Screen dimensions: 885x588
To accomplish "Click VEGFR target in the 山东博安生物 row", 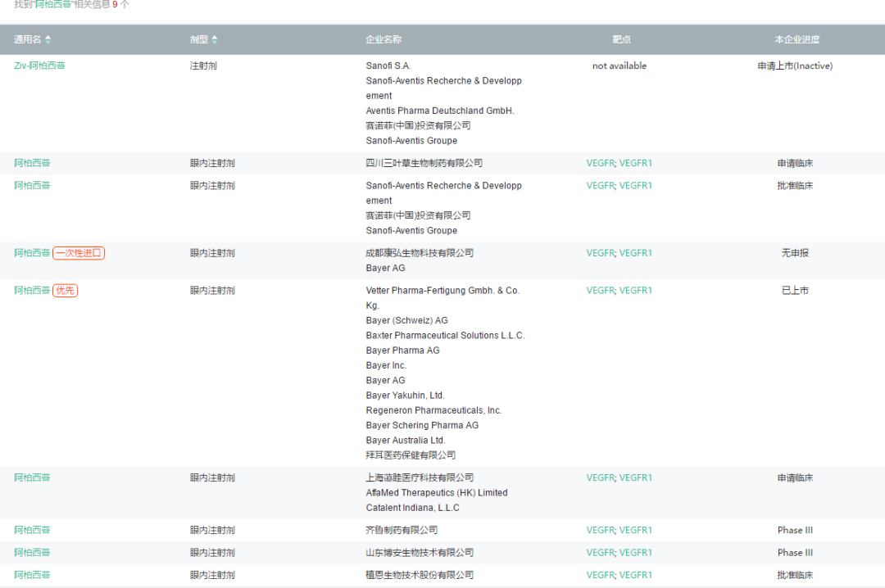I will (601, 553).
